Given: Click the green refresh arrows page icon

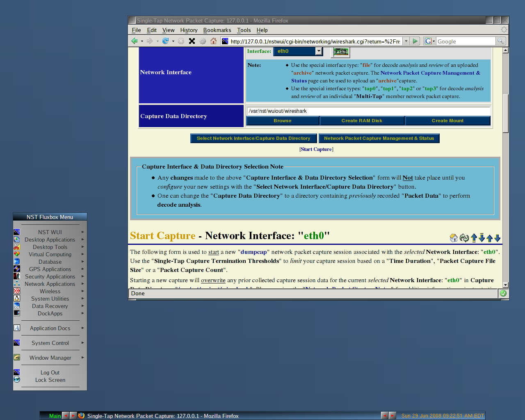Looking at the screenshot, I should tap(464, 238).
